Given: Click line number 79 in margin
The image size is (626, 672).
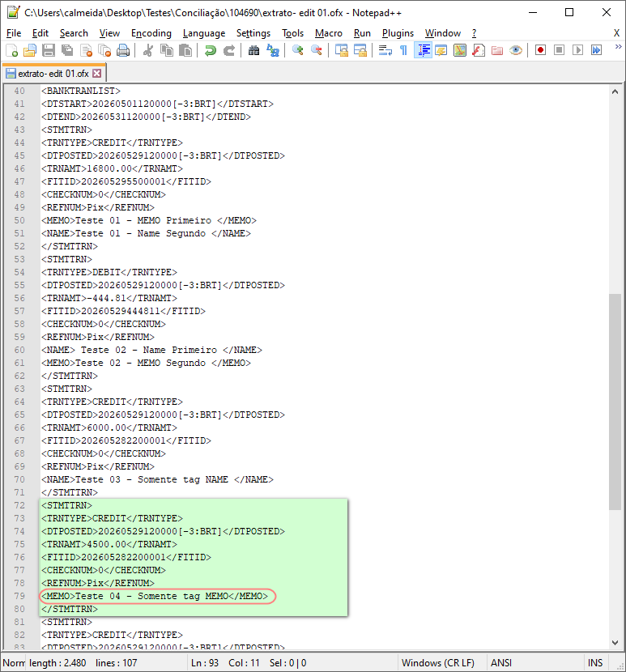Looking at the screenshot, I should [x=19, y=596].
